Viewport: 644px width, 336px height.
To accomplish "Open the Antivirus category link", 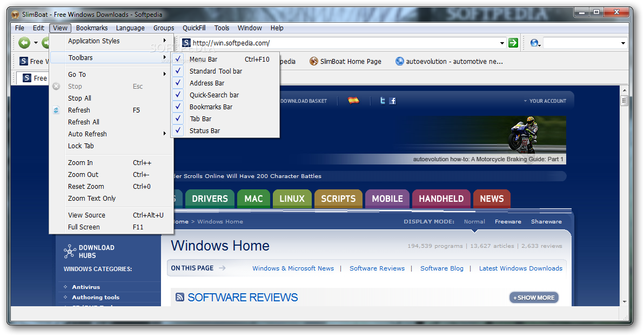I will (86, 287).
